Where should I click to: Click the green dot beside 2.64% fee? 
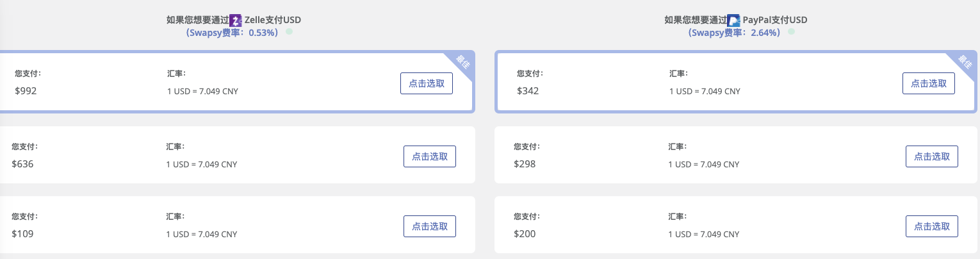click(x=791, y=31)
